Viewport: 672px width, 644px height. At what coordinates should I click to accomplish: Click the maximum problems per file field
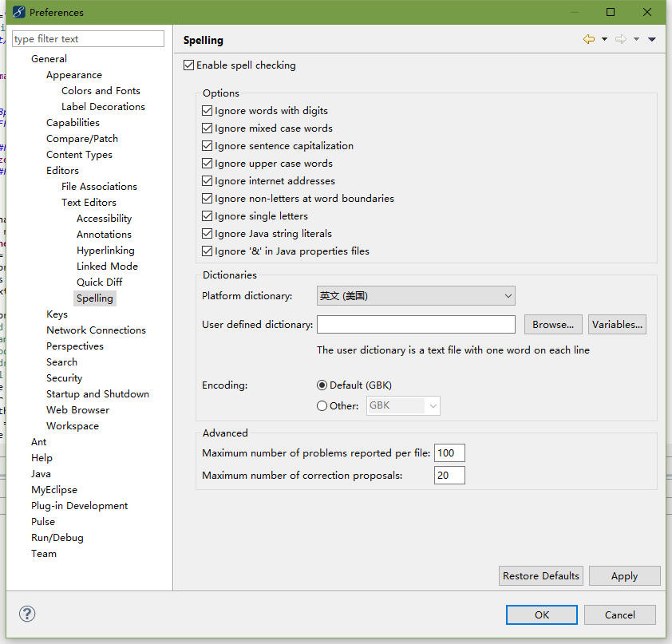[449, 453]
